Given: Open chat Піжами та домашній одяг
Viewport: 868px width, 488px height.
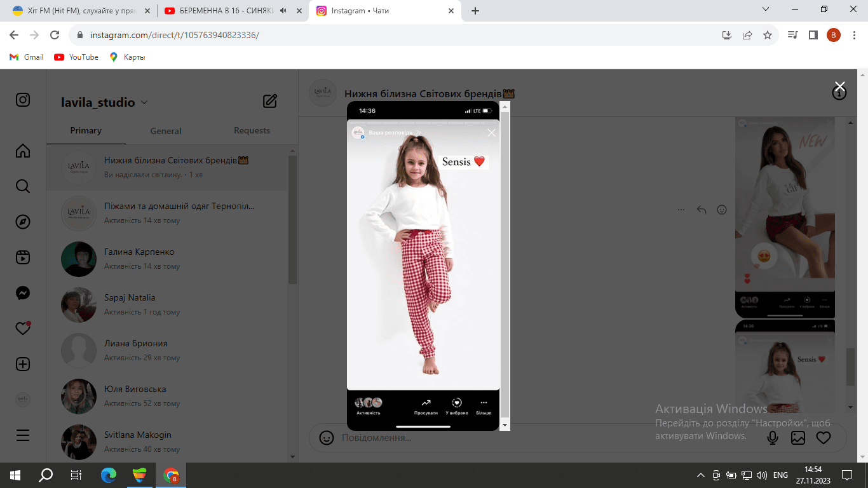Looking at the screenshot, I should point(167,213).
